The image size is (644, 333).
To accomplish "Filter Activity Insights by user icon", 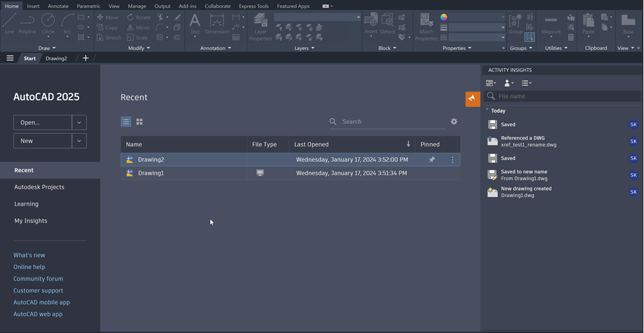I will (x=509, y=83).
